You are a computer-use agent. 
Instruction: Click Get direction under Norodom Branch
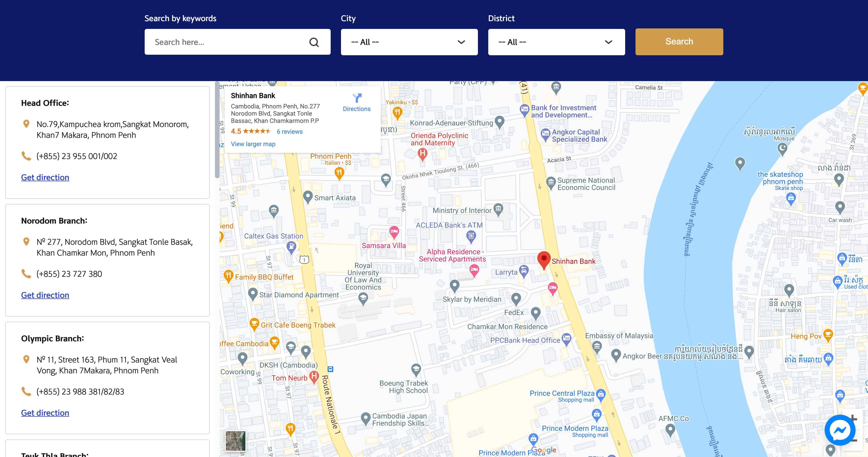point(45,295)
